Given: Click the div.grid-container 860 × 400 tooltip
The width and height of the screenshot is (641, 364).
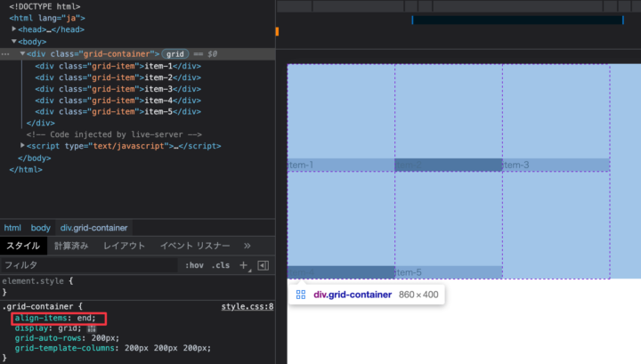Looking at the screenshot, I should click(x=367, y=295).
